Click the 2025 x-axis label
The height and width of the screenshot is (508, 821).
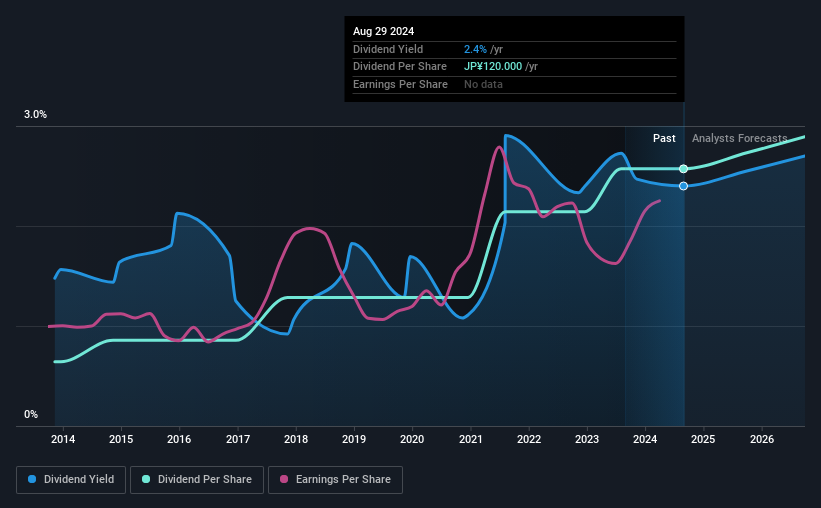point(703,439)
